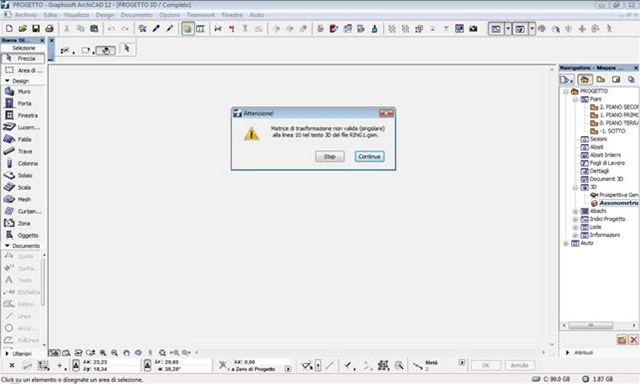The image size is (640, 384).
Task: Select -1. SOTTO story in Navigator
Action: pyautogui.click(x=608, y=131)
